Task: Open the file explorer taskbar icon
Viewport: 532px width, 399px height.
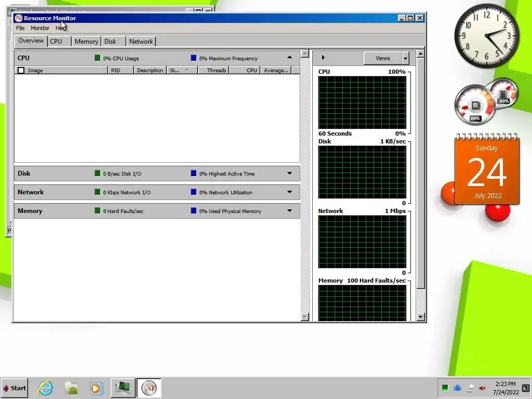Action: (71, 388)
